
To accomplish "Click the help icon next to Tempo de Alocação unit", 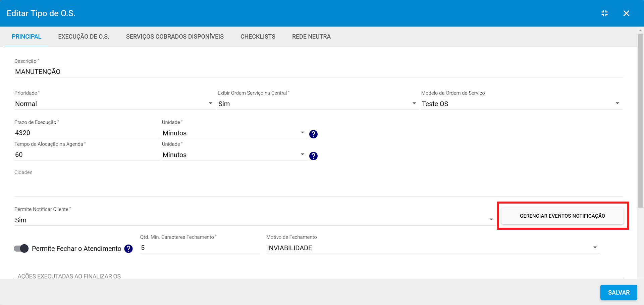I will tap(313, 156).
